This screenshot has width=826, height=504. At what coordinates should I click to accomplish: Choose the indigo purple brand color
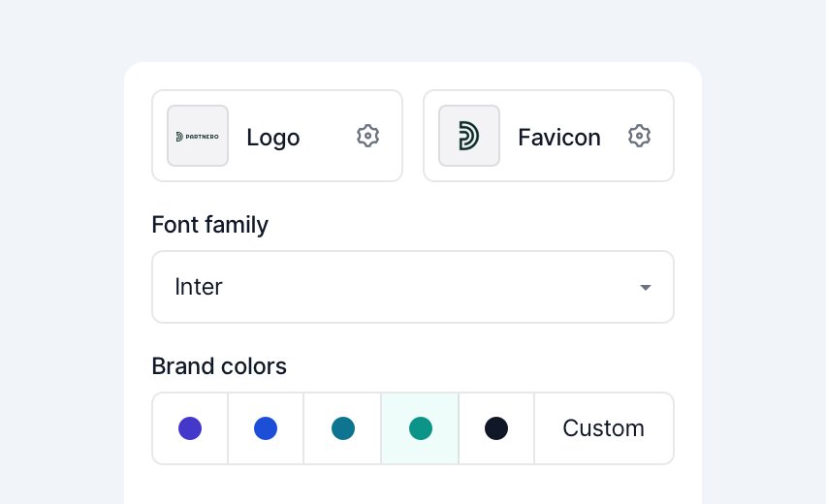pyautogui.click(x=190, y=428)
